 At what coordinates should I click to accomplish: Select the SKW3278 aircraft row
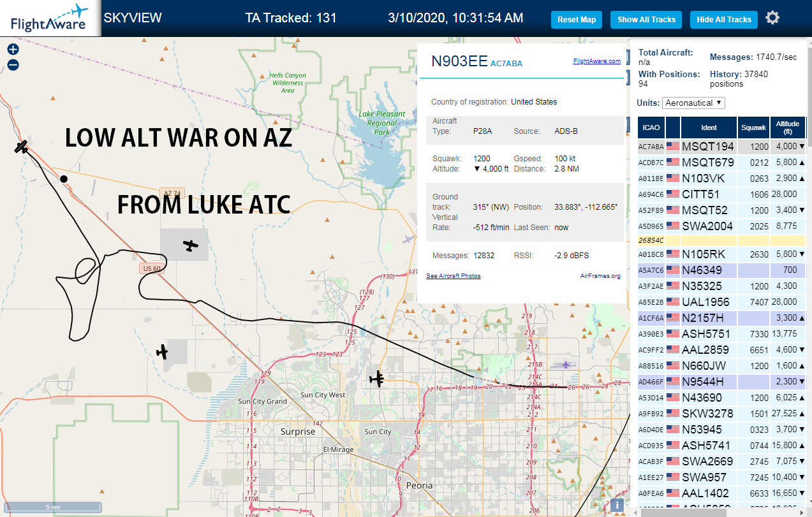tap(721, 413)
